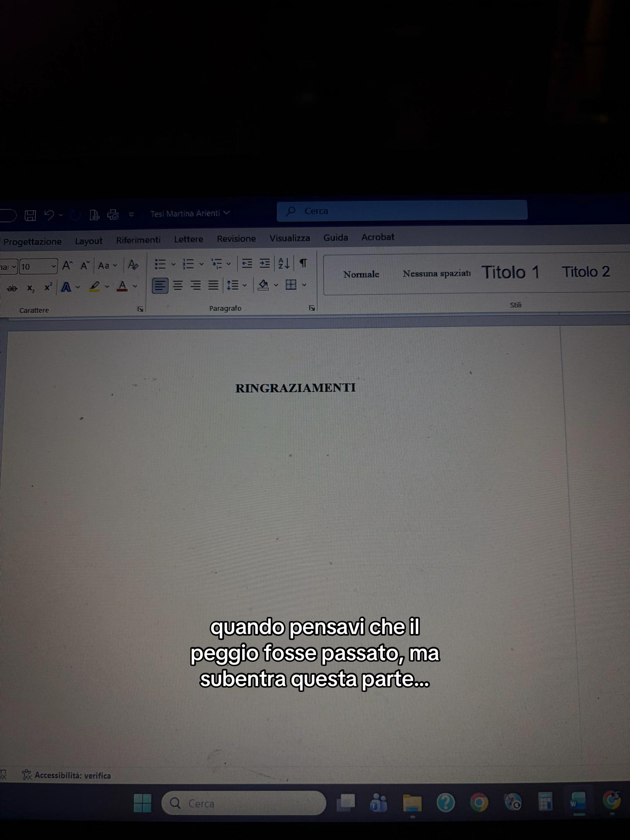The height and width of the screenshot is (840, 630).
Task: Decrease font size with the A-down icon
Action: click(x=85, y=265)
